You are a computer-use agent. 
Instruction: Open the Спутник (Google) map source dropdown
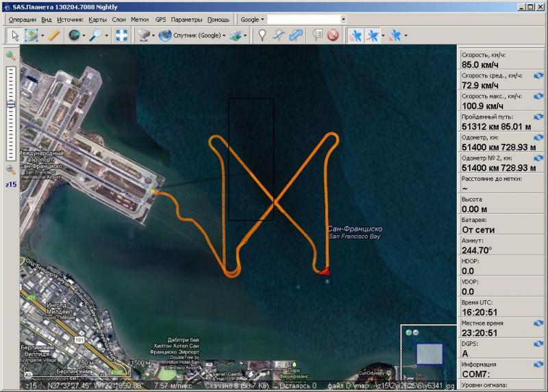[x=192, y=35]
